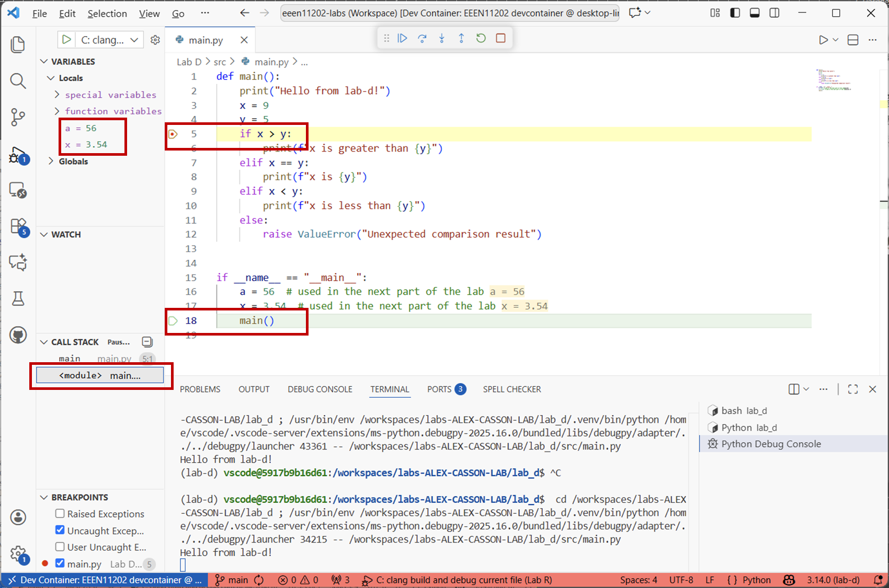
Task: Uncheck the Uncaught Exceptions breakpoint
Action: 60,530
